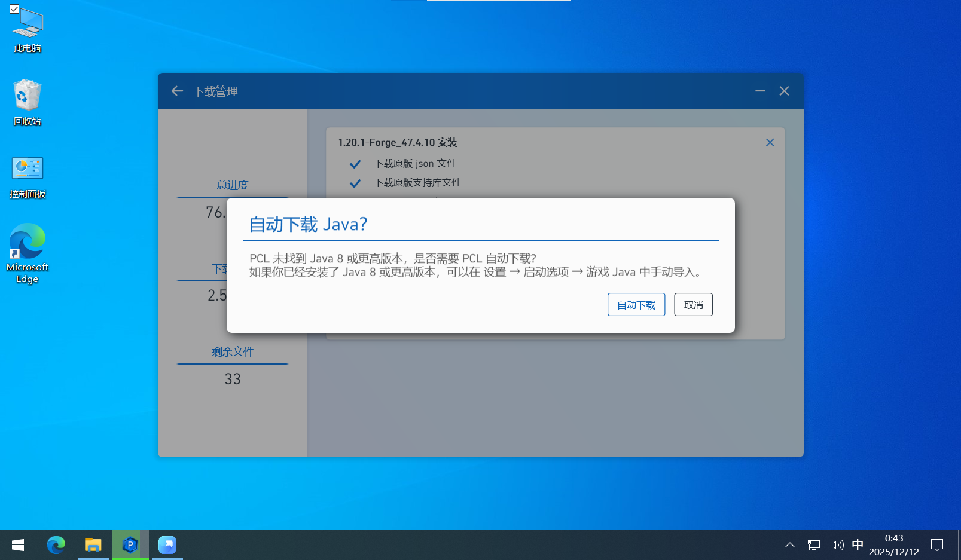
Task: Click the blue arrow app in the taskbar
Action: click(167, 545)
